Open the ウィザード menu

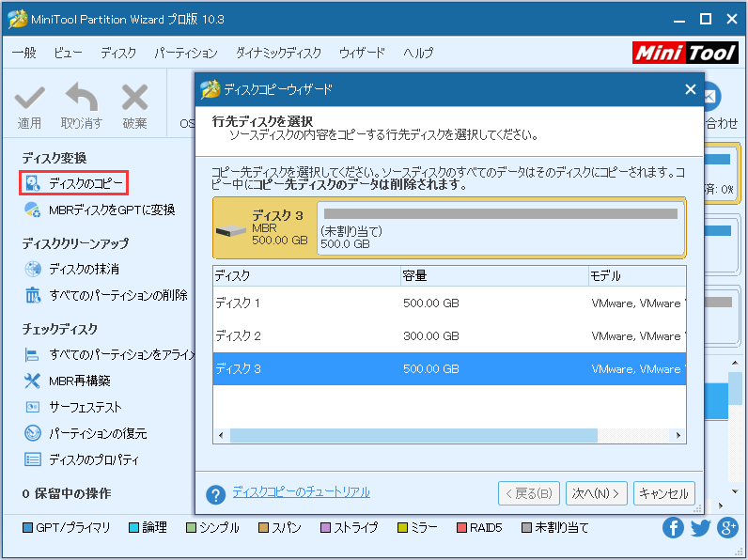coord(362,53)
